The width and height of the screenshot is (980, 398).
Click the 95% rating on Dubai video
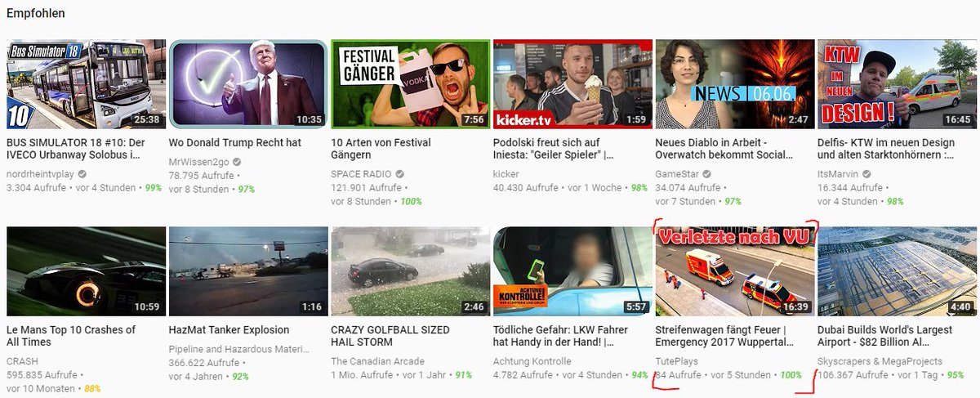click(x=955, y=375)
